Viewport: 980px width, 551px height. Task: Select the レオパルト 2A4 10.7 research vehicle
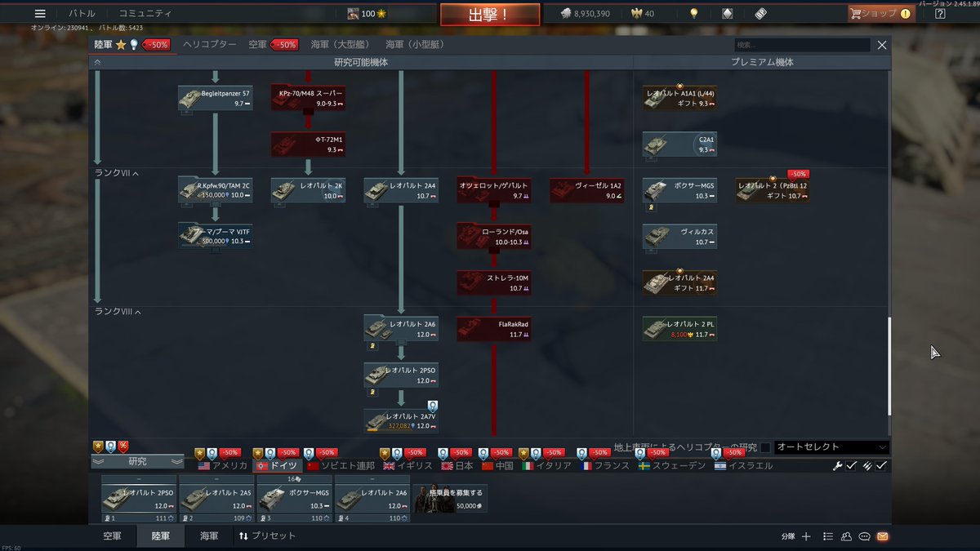point(401,190)
